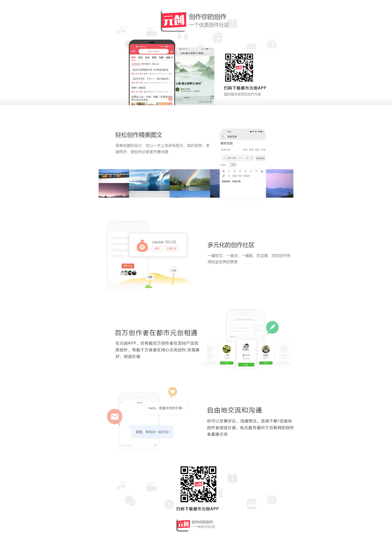Tap the back arrow beside 添加文章
The image size is (392, 547).
click(223, 137)
